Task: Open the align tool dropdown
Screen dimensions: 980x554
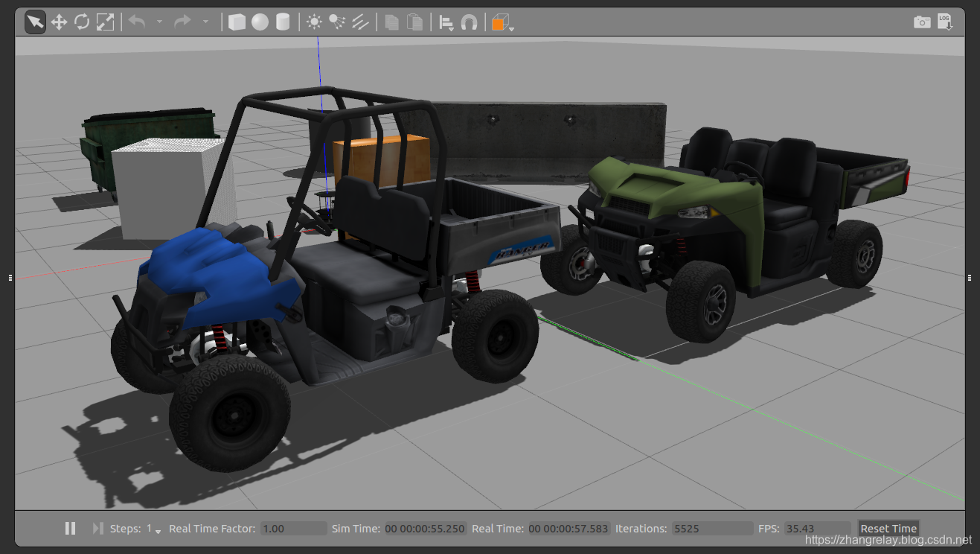Action: pyautogui.click(x=446, y=23)
